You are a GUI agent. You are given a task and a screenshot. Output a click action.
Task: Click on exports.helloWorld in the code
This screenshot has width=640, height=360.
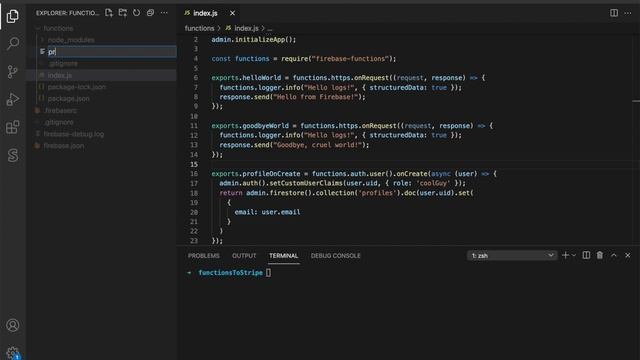[247, 78]
